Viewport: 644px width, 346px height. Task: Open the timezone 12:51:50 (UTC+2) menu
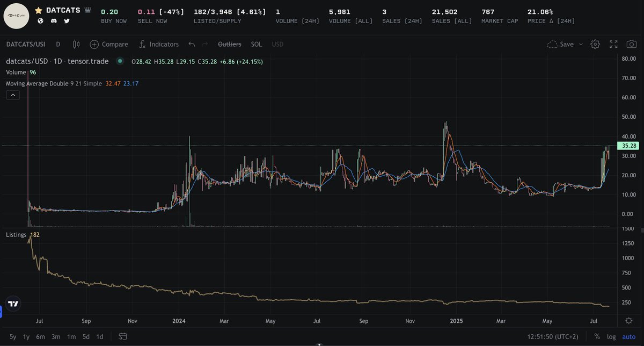click(553, 337)
